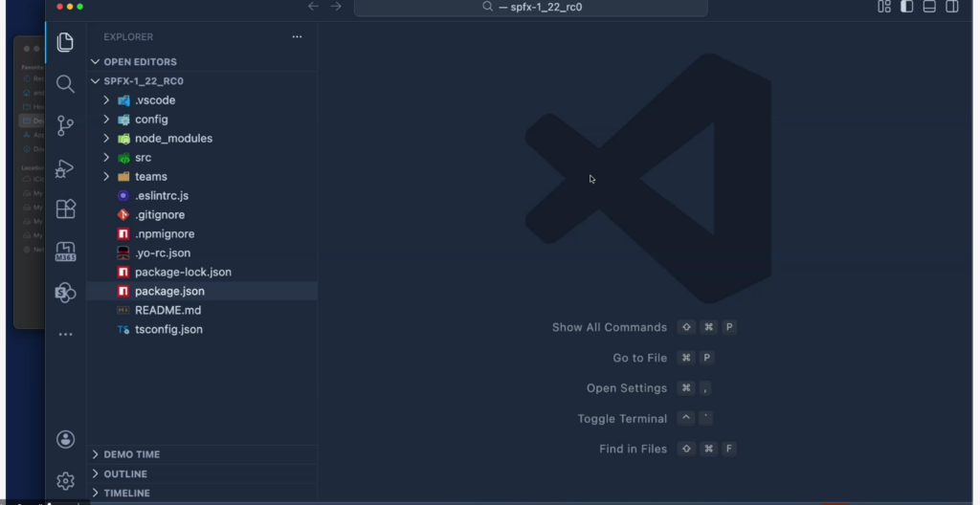Expand the src folder

pyautogui.click(x=202, y=158)
